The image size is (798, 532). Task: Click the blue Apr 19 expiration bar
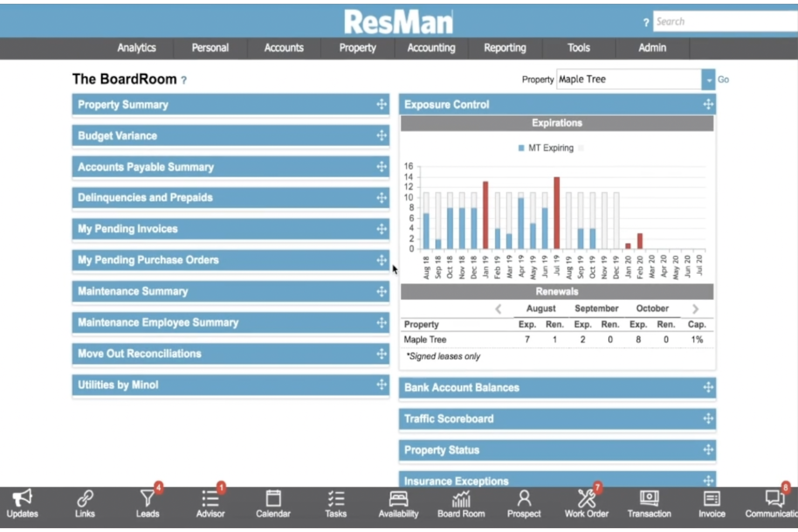(x=521, y=223)
